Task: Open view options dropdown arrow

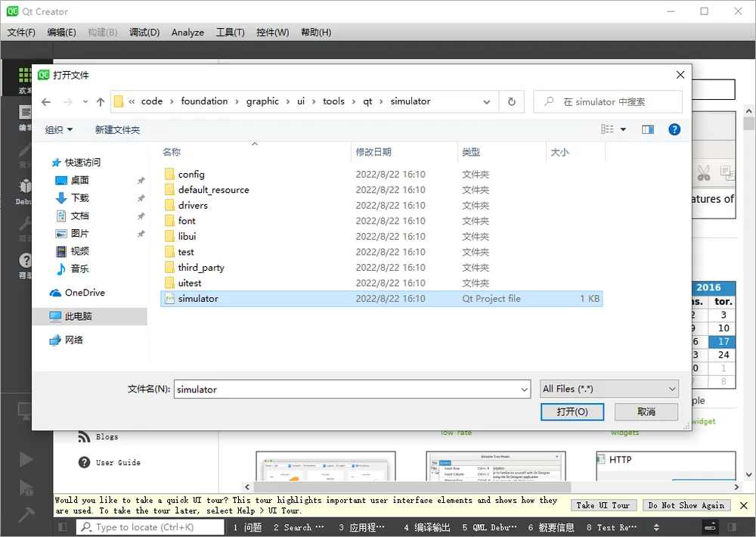Action: coord(623,129)
